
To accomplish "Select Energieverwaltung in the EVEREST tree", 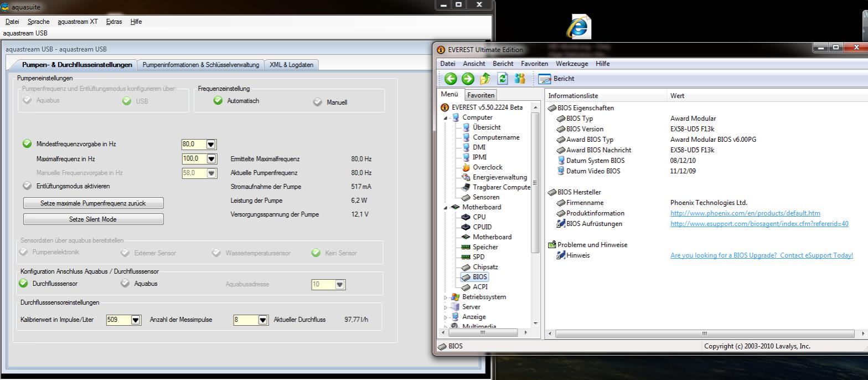I will [499, 177].
